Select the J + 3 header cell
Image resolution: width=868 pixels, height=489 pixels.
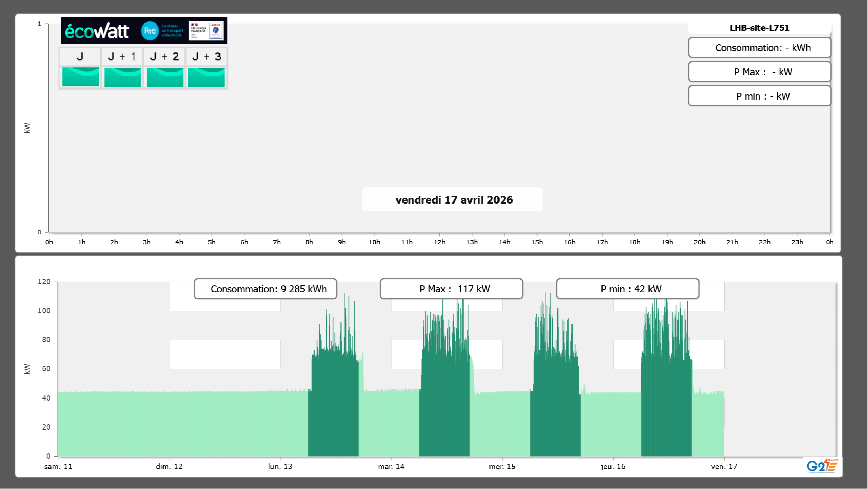(x=206, y=56)
